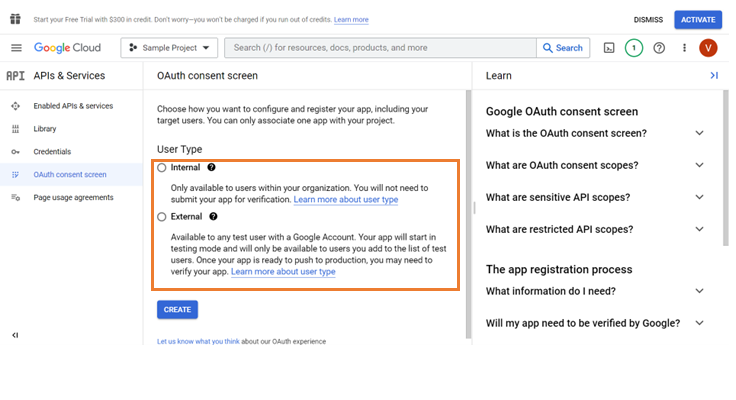The image size is (736, 400).
Task: Open notifications badge showing 1
Action: click(x=633, y=48)
